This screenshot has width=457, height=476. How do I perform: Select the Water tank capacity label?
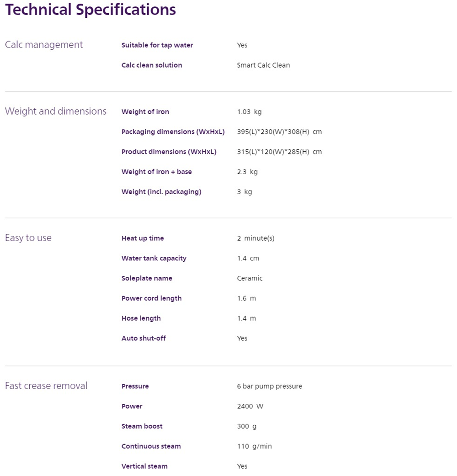coord(154,259)
